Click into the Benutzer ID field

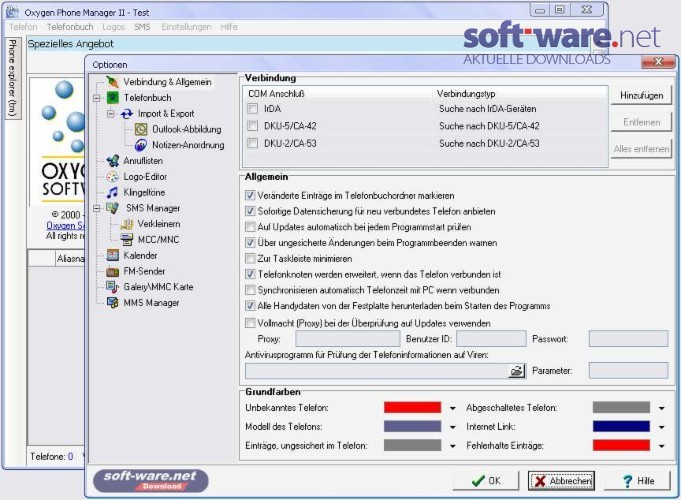[491, 339]
